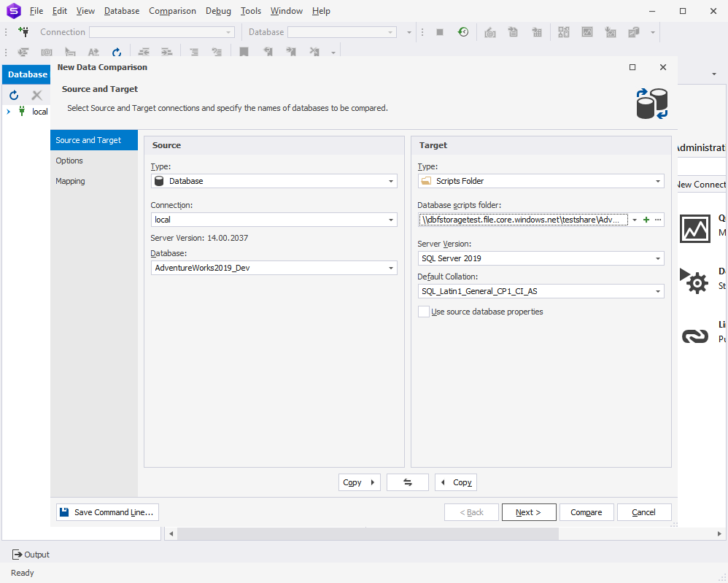This screenshot has height=583, width=728.
Task: Click the large monitor chart icon on Start Page
Action: [695, 228]
